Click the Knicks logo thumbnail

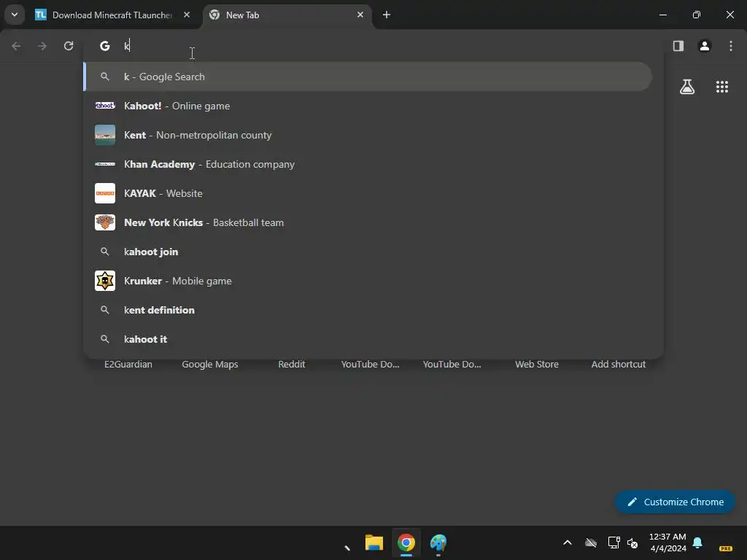pos(105,222)
